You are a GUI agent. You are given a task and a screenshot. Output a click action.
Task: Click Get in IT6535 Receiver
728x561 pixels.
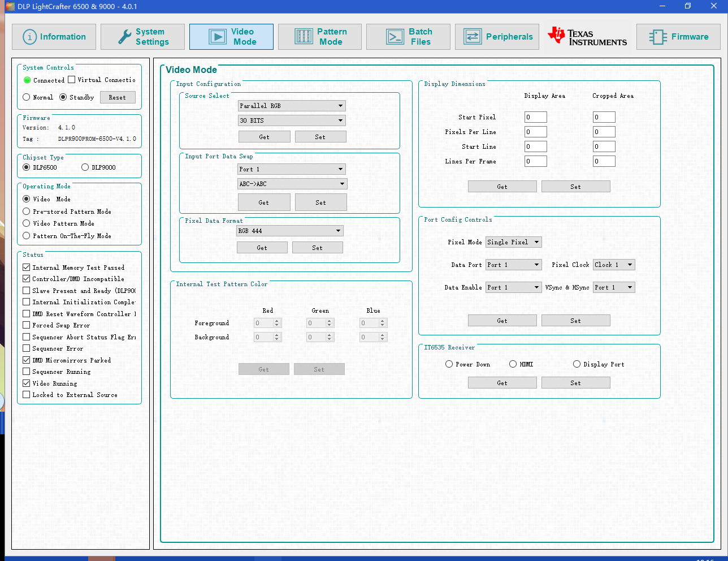click(502, 383)
